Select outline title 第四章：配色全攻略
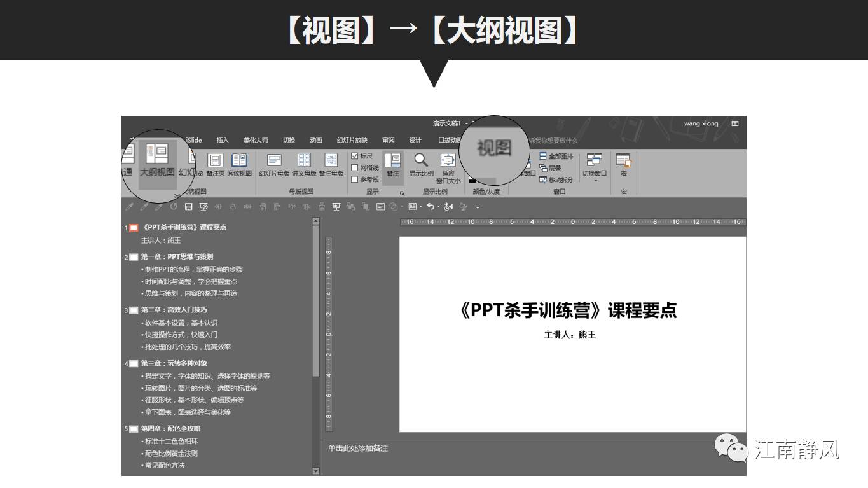The width and height of the screenshot is (868, 488). click(170, 429)
